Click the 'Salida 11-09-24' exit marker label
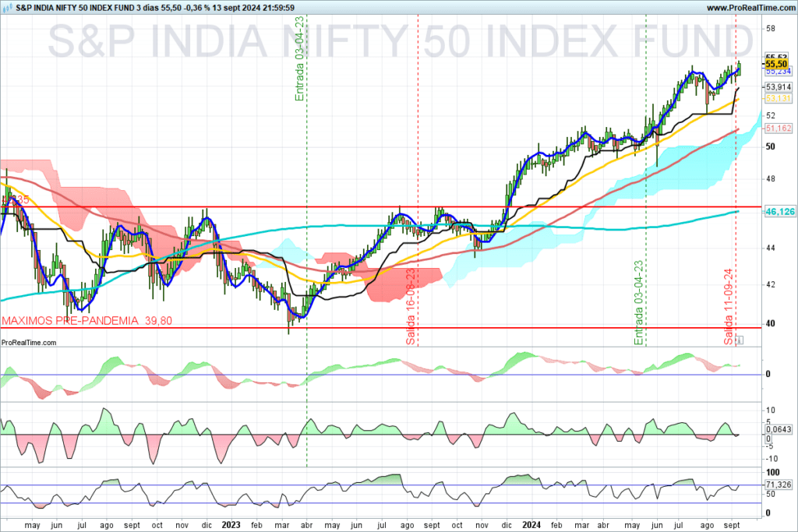This screenshot has height=532, width=798. pos(729,307)
